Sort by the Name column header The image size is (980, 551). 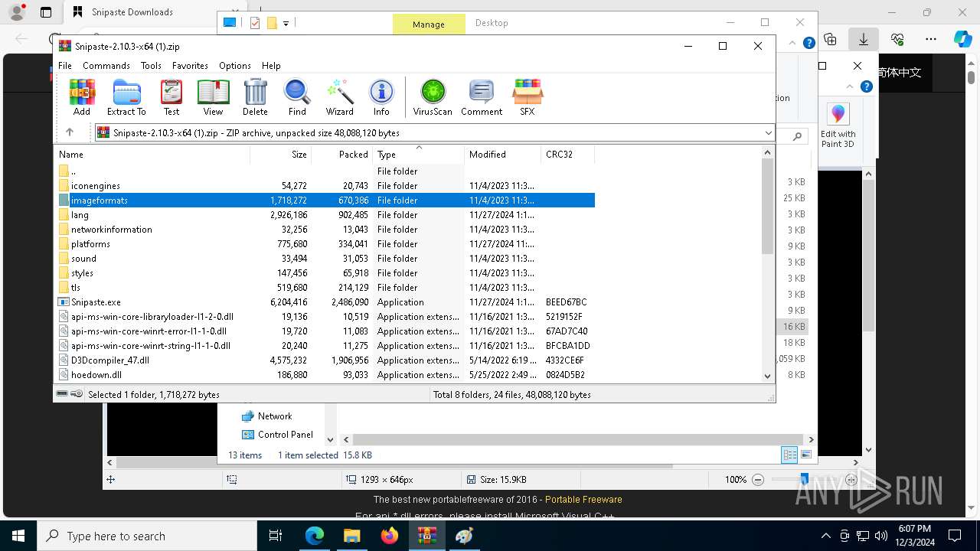click(153, 154)
